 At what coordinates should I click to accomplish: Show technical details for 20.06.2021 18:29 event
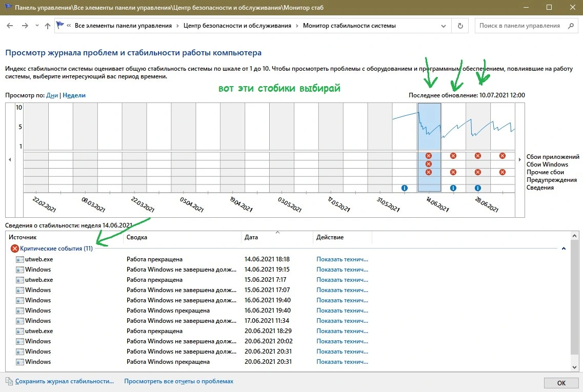coord(342,331)
